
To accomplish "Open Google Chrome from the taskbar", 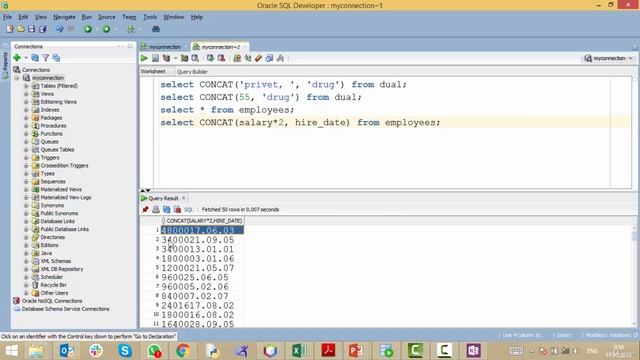I will click(183, 350).
